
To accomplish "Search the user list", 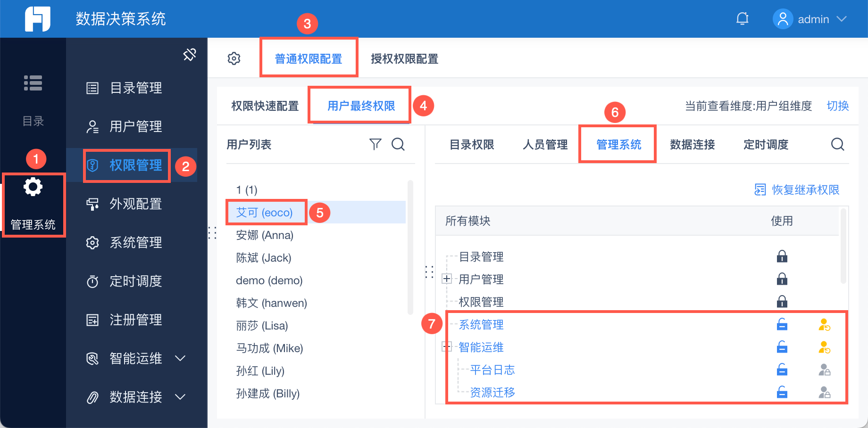I will click(398, 144).
